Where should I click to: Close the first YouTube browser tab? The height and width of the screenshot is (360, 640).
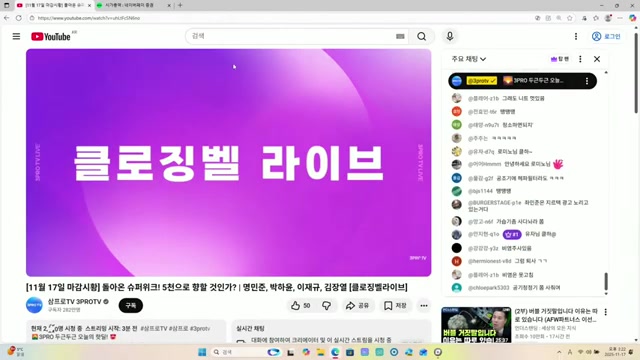point(89,5)
